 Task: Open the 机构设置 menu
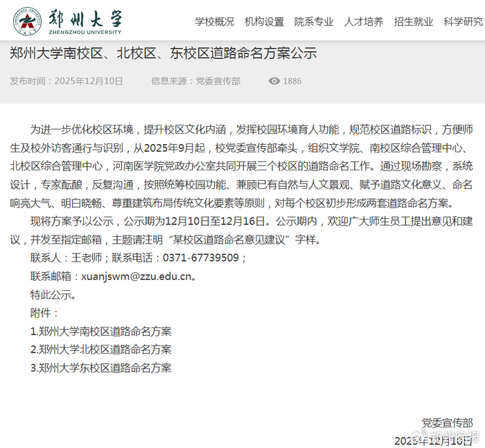tap(264, 21)
